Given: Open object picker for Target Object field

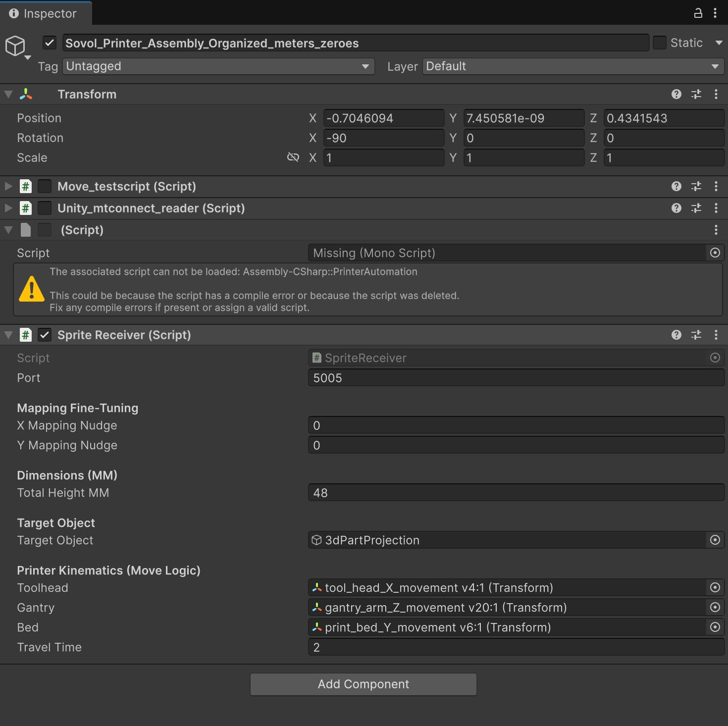Looking at the screenshot, I should pos(715,540).
